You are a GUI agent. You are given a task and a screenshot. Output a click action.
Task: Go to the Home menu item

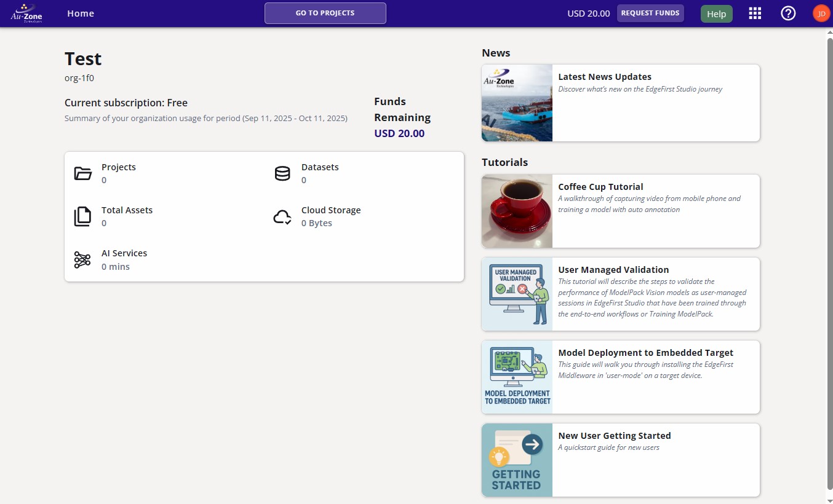click(81, 13)
